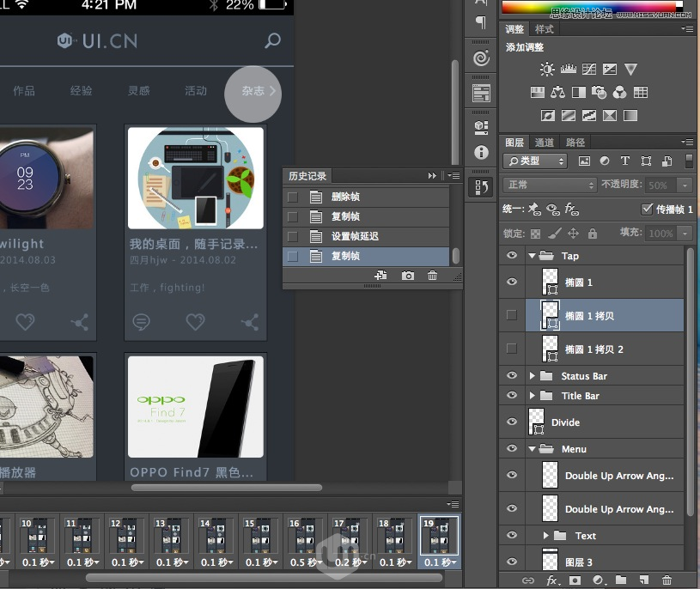Select the Gradient Map adjustment icon
This screenshot has height=589, width=700.
(x=609, y=112)
